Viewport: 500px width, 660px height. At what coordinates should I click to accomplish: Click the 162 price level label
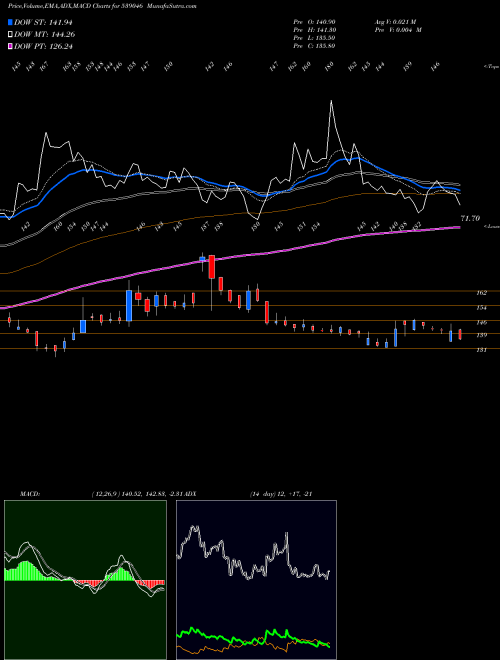click(481, 293)
